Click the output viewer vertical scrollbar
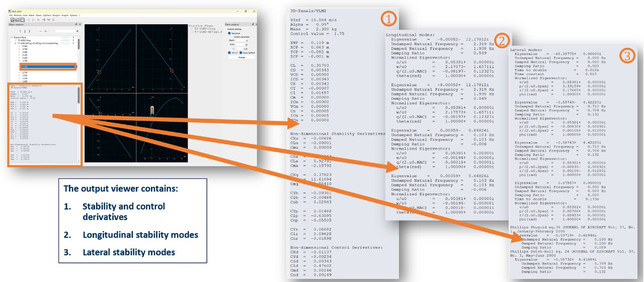644x282 pixels. pos(78,96)
